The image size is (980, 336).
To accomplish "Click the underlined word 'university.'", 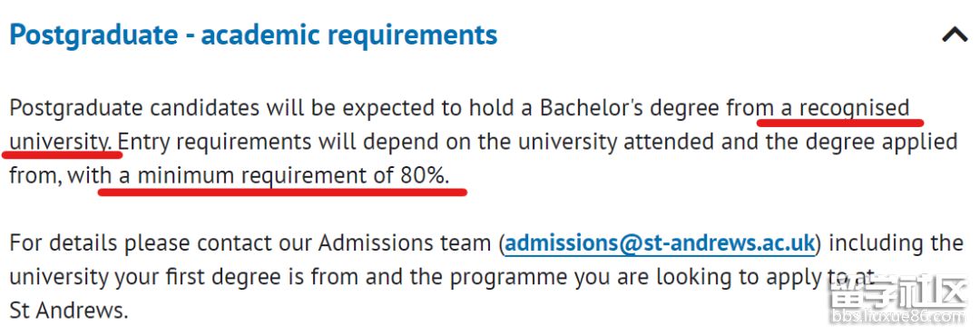I will pos(62,142).
